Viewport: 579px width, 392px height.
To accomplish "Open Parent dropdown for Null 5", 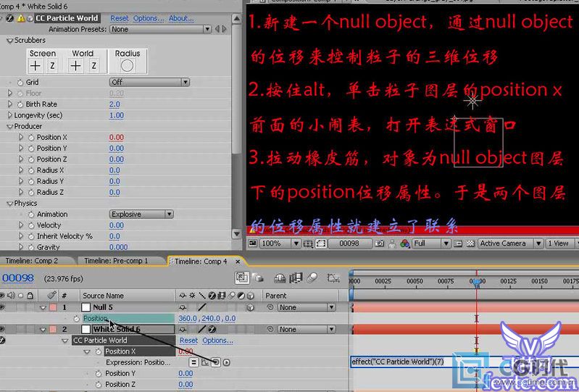I will 306,307.
